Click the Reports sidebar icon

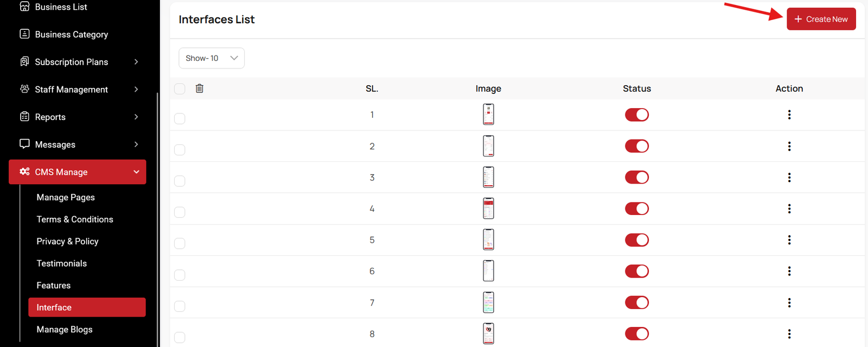[24, 117]
